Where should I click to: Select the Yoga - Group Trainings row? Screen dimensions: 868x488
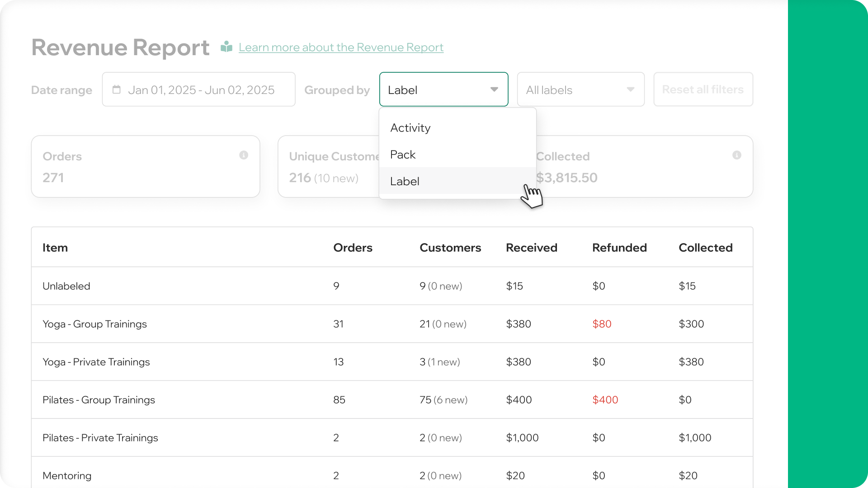(x=94, y=324)
